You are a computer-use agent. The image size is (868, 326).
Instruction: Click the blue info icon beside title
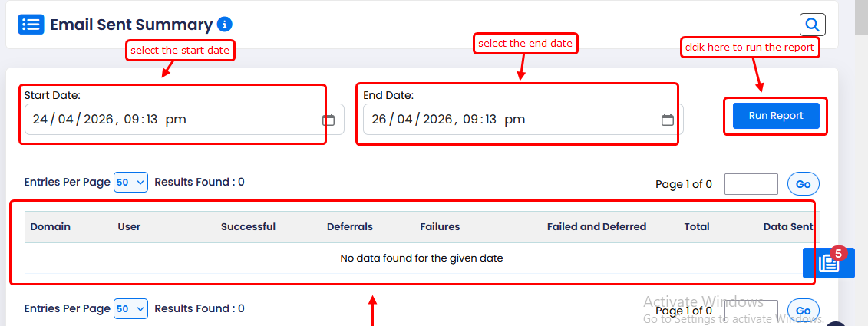click(x=224, y=25)
